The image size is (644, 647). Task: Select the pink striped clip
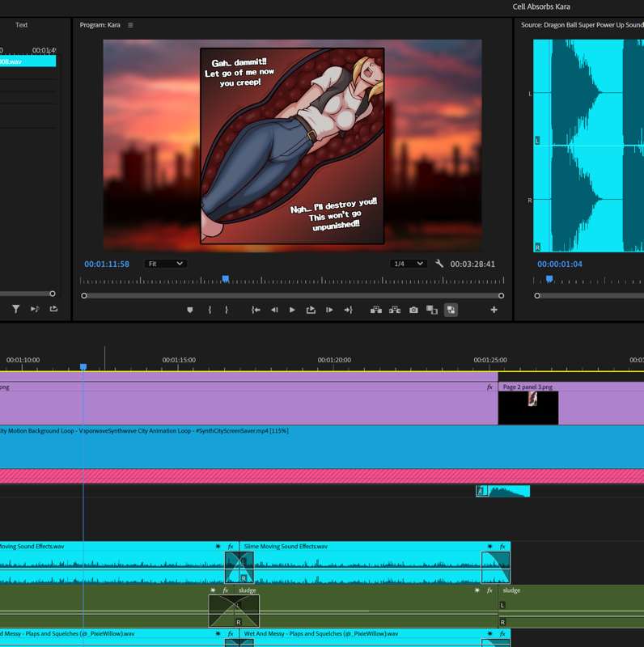(x=322, y=476)
